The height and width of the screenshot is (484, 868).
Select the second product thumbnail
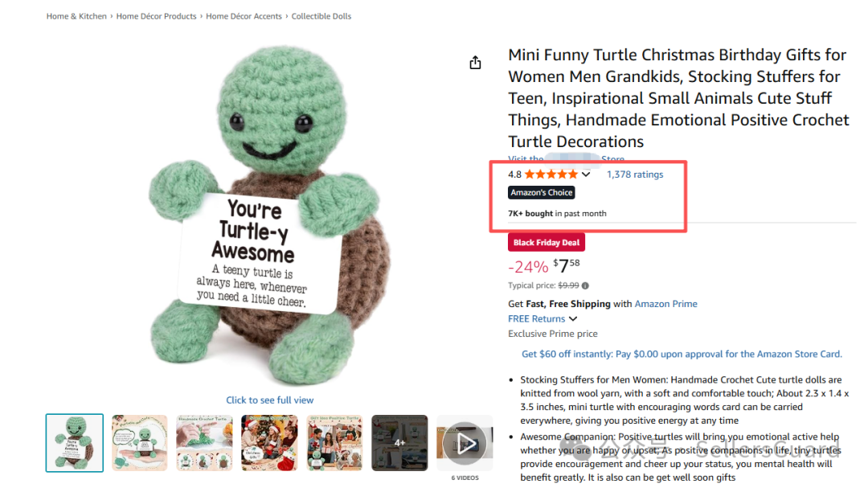140,443
